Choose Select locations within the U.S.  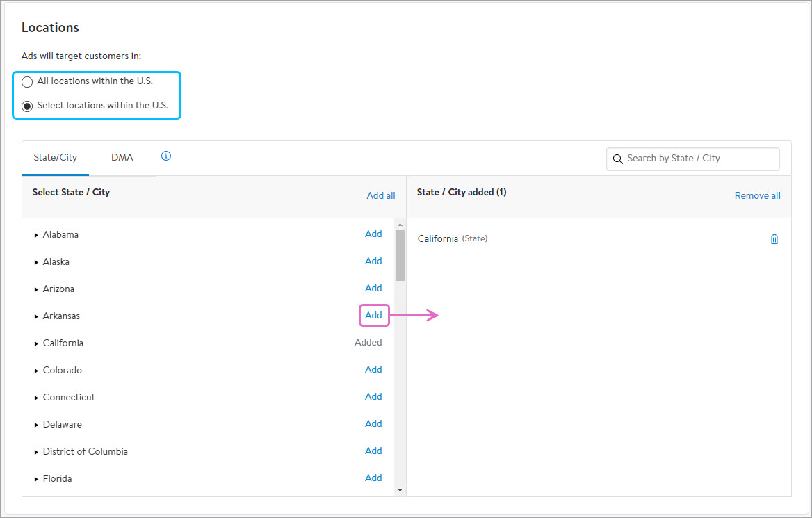(x=28, y=106)
